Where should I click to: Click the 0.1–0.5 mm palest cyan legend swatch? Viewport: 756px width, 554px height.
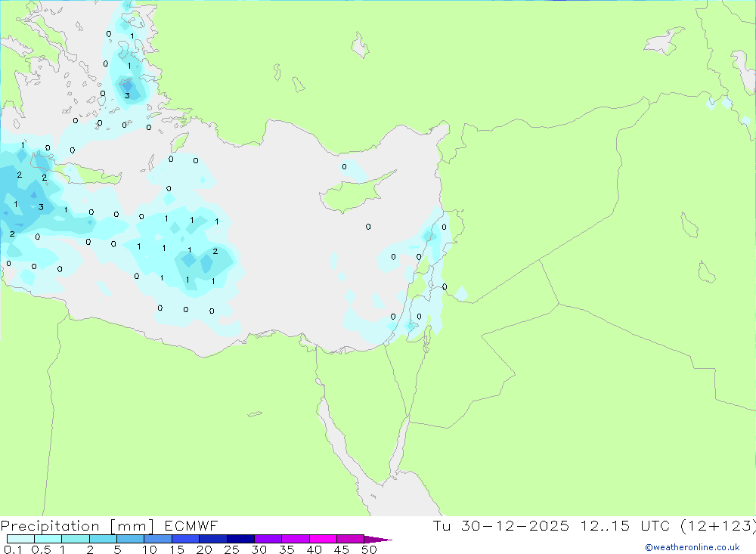(20, 539)
